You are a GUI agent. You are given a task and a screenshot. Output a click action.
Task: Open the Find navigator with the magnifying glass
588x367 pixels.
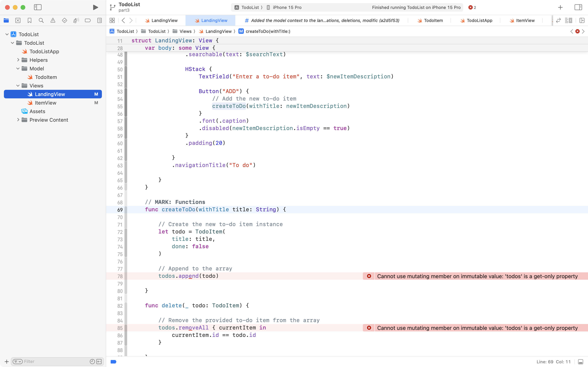tap(41, 20)
